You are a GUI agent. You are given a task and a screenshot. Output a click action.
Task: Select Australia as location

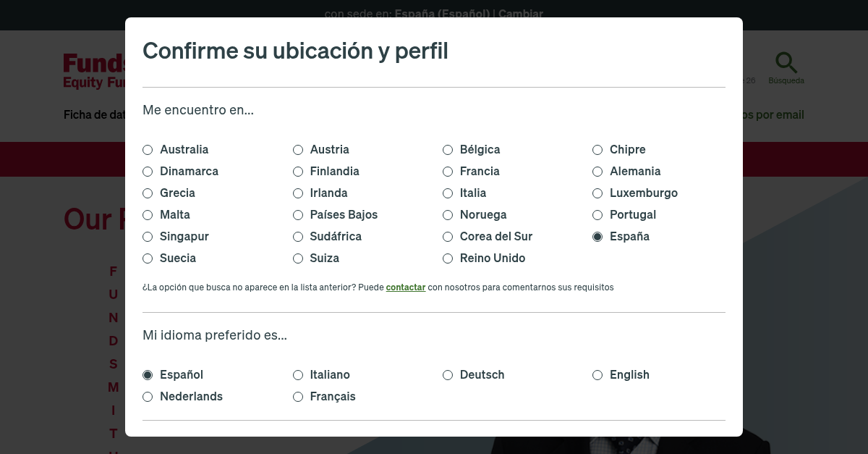[x=148, y=150]
